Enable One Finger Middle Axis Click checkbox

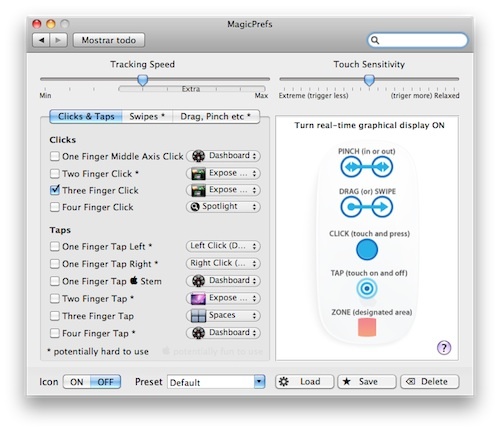55,156
